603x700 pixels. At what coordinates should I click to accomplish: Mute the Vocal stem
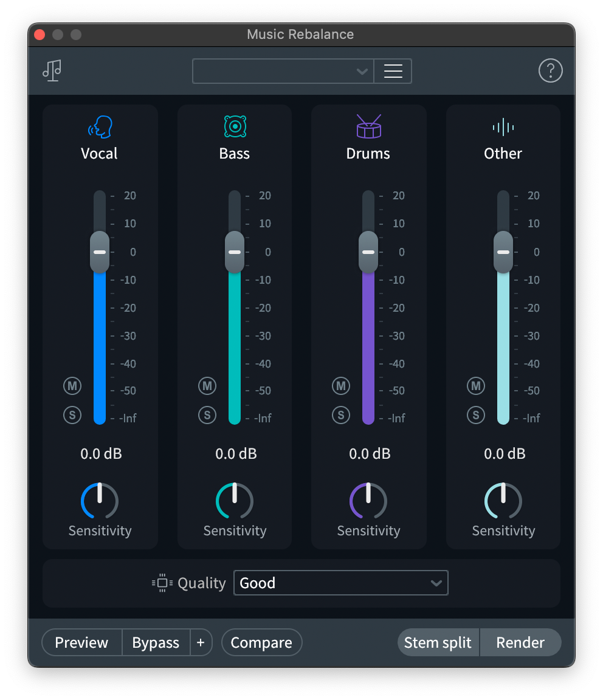tap(72, 385)
